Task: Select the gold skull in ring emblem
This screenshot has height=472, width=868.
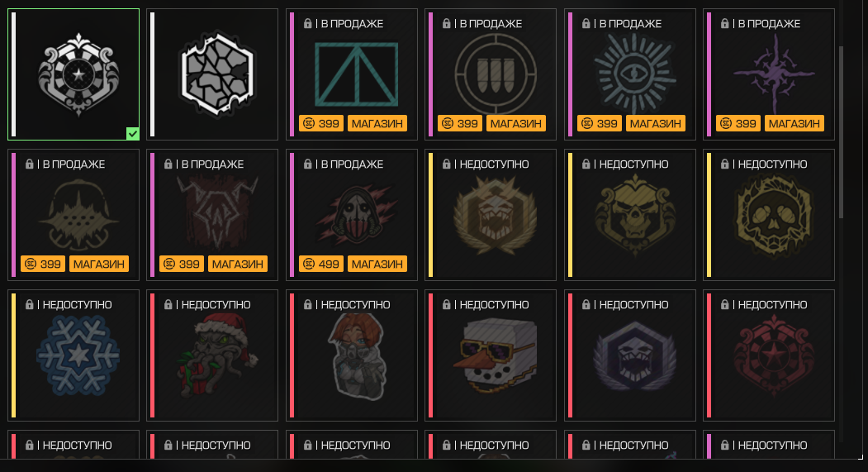Action: tap(769, 215)
